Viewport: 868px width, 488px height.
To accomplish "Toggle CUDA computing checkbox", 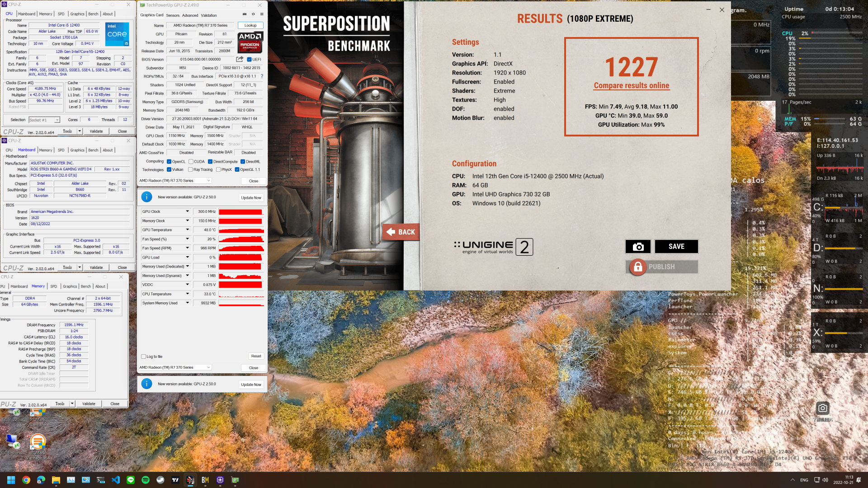I will click(191, 162).
